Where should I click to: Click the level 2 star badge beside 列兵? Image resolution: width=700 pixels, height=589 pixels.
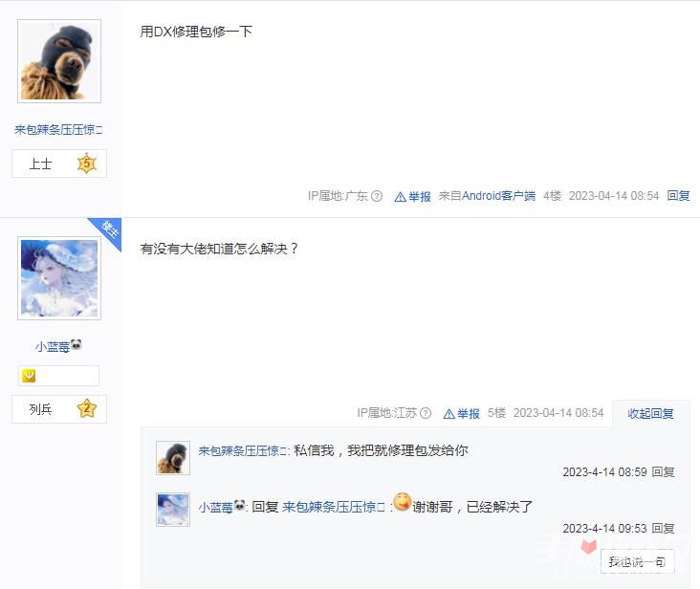[87, 408]
